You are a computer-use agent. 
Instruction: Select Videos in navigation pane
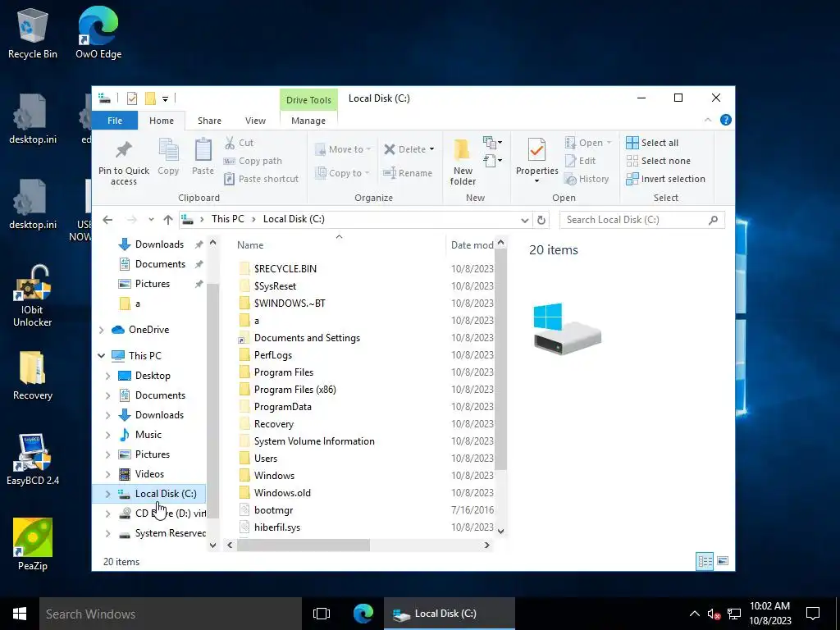tap(149, 474)
